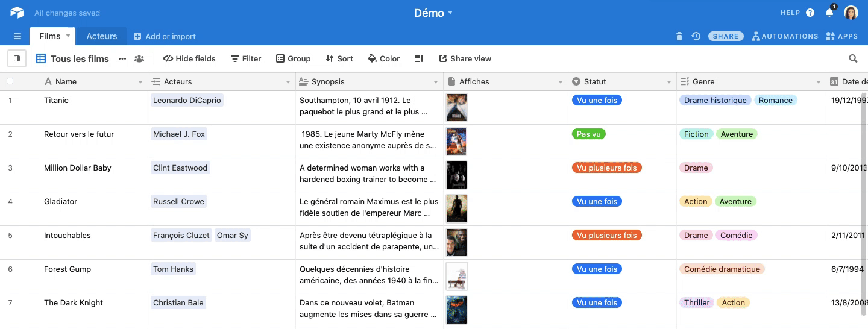The width and height of the screenshot is (868, 329).
Task: Tick the select-all rows checkbox
Action: tap(10, 81)
